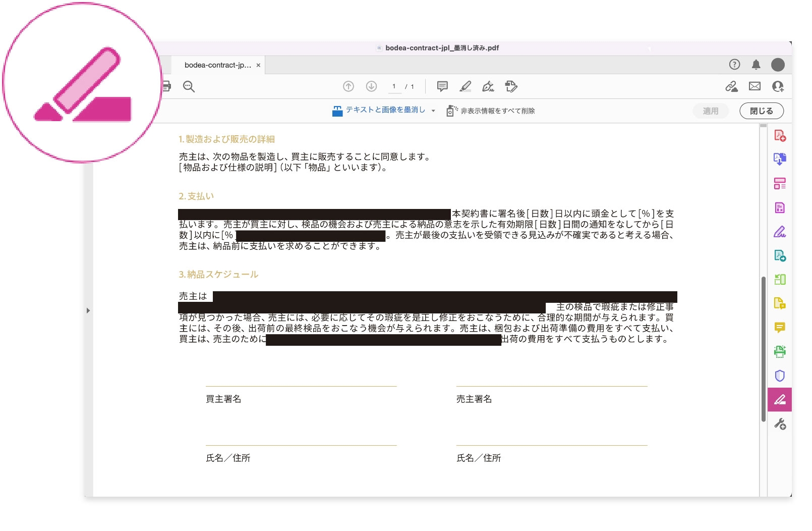Click the heading 2. 支払い
The image size is (812, 531).
pyautogui.click(x=196, y=196)
